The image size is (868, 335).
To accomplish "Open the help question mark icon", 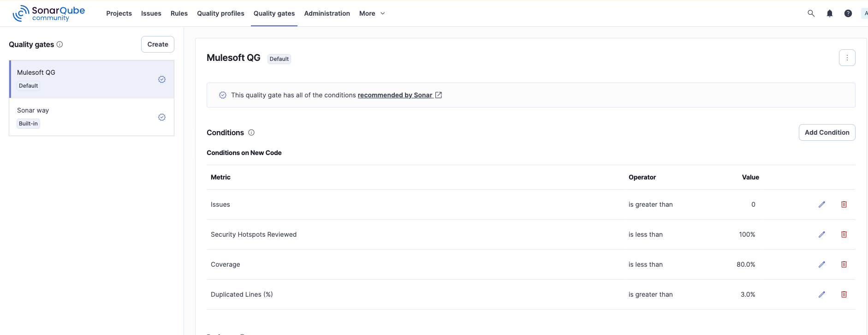I will (848, 13).
